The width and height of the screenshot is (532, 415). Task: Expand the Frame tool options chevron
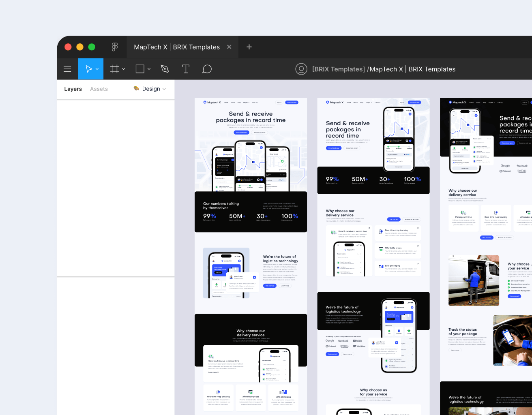click(124, 69)
